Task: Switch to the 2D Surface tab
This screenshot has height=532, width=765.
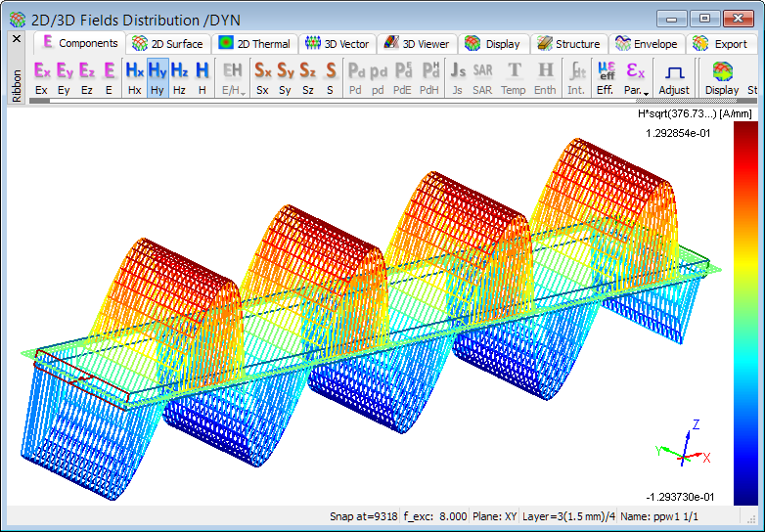Action: 167,44
